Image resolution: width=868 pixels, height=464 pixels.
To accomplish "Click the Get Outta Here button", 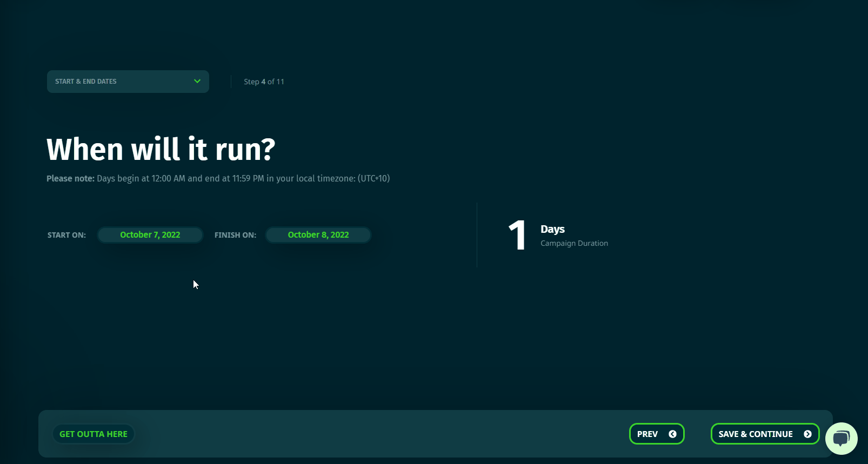I will 94,434.
